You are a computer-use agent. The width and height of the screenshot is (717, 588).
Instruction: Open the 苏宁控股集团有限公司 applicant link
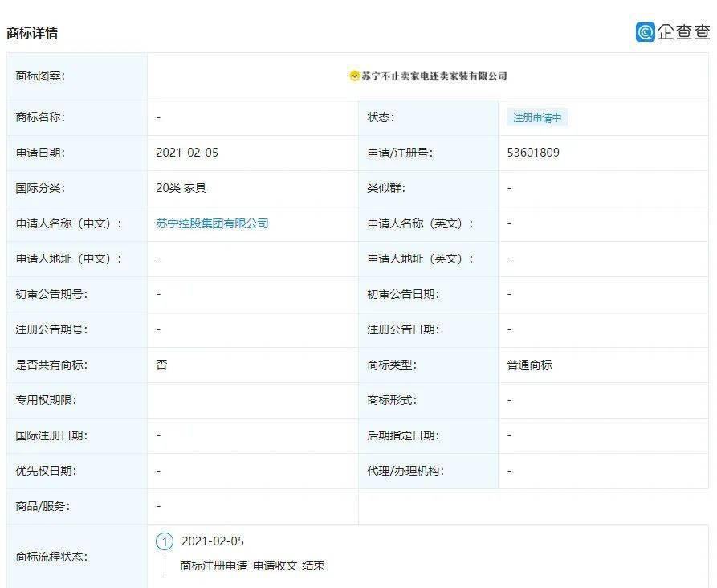(212, 223)
